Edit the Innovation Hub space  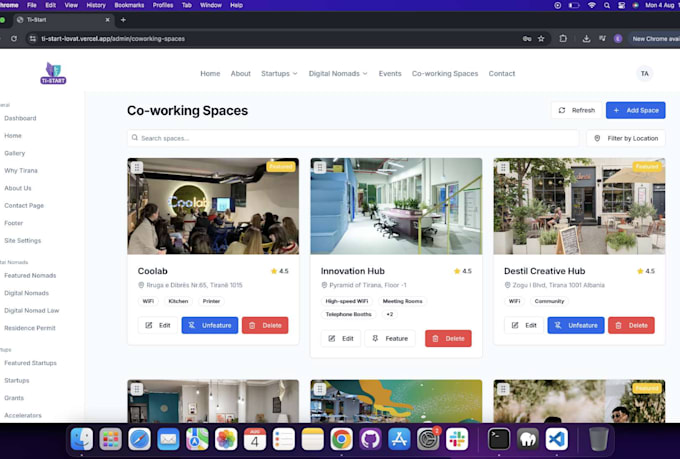(341, 338)
